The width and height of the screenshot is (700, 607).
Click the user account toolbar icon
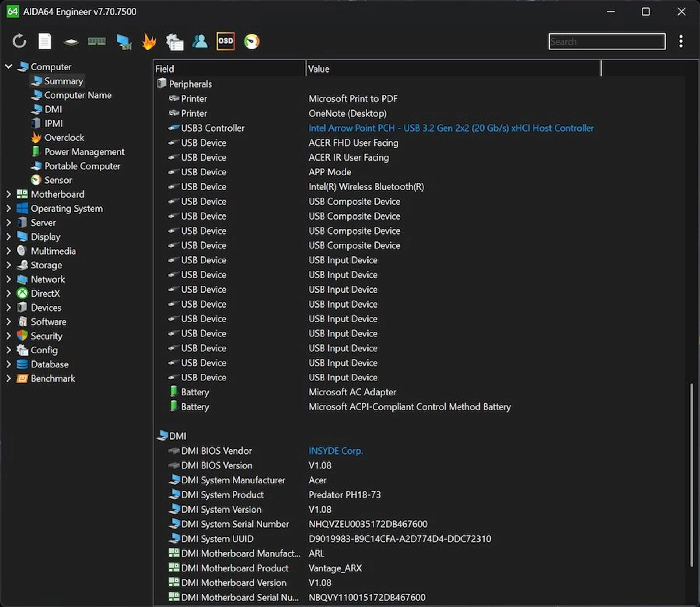200,41
